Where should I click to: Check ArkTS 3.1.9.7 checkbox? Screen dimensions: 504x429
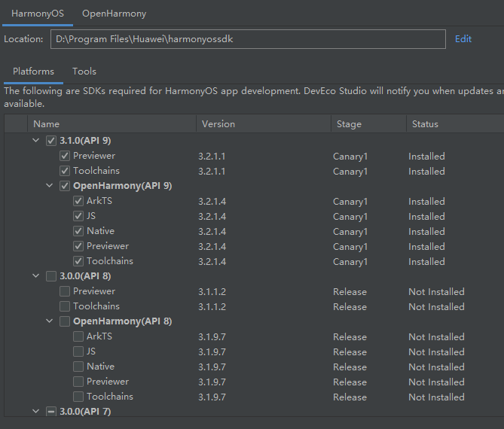point(78,336)
